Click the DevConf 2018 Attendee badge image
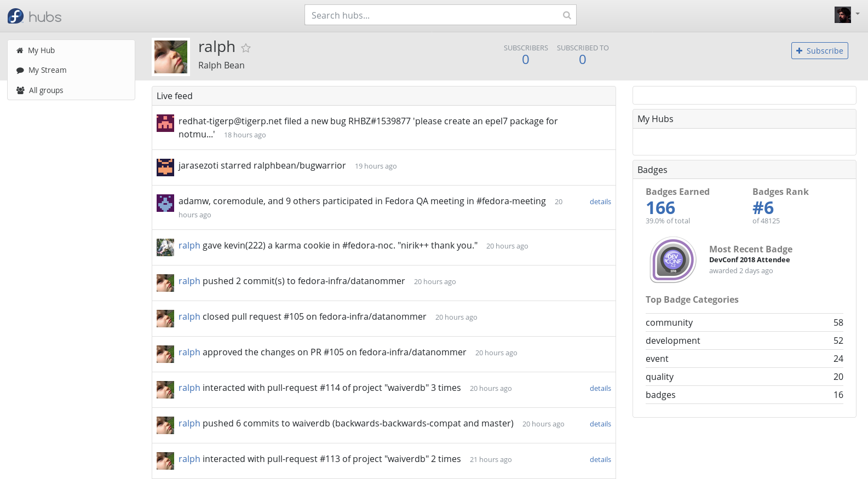 click(x=673, y=260)
